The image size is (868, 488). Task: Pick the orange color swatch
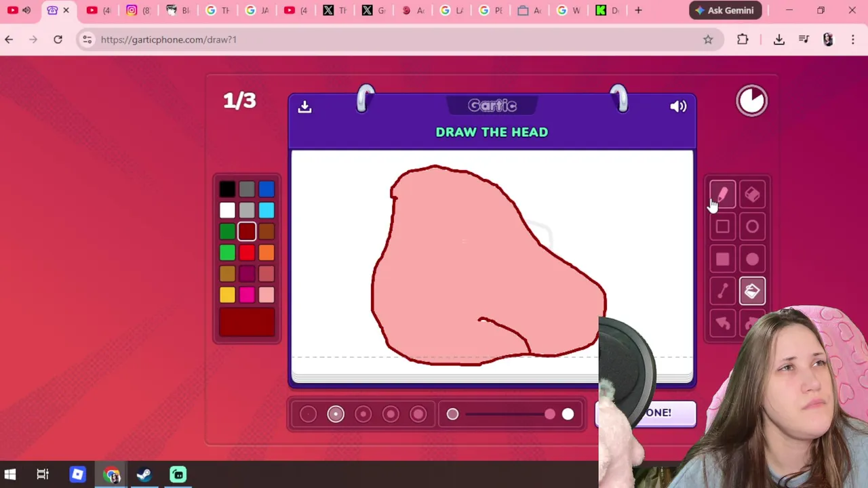pyautogui.click(x=267, y=253)
